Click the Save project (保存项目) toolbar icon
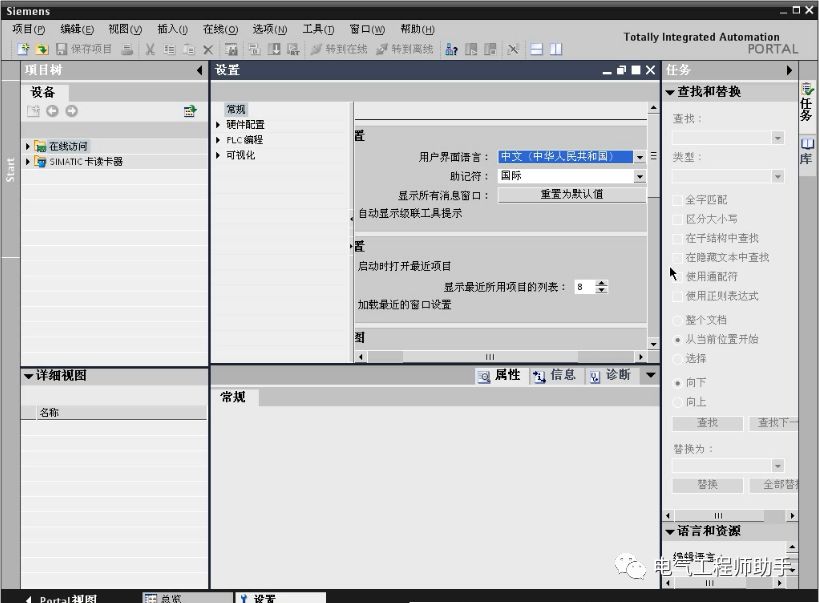819x603 pixels. (x=75, y=48)
